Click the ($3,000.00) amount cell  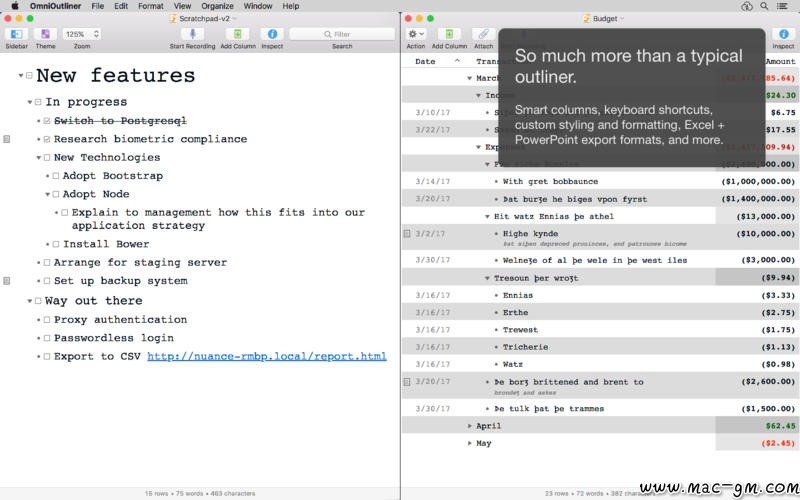click(x=768, y=260)
